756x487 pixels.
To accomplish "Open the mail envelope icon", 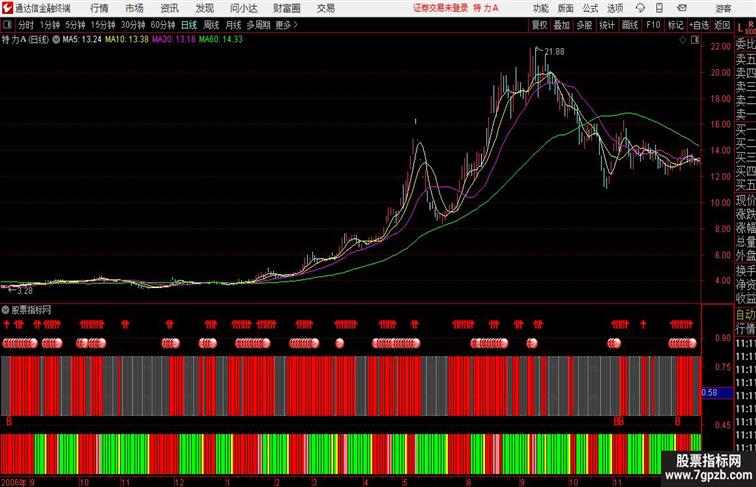I will click(682, 8).
